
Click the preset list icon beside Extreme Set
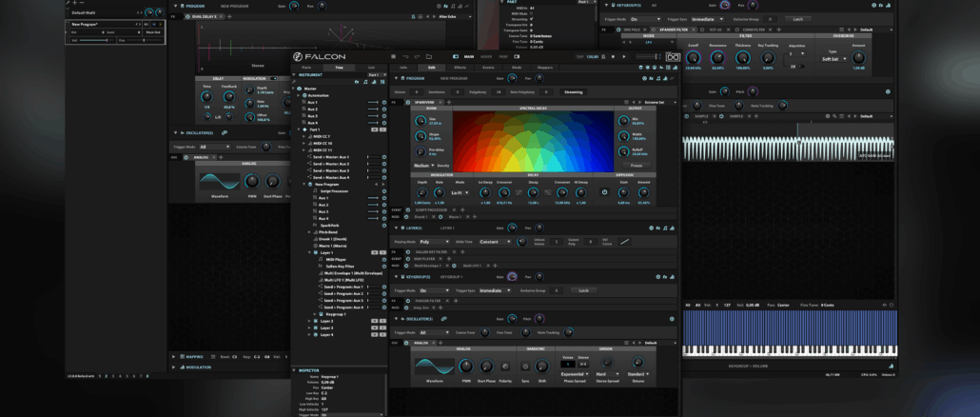click(x=627, y=102)
